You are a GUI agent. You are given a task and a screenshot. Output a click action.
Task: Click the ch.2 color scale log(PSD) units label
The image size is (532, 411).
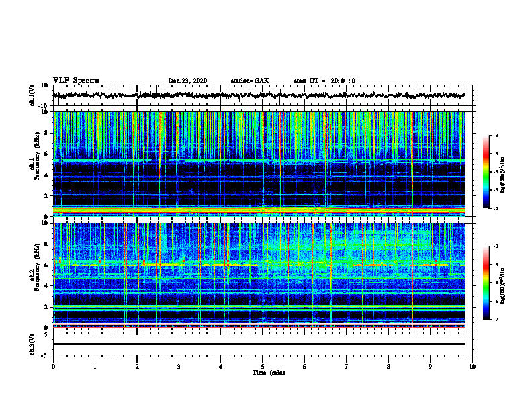[503, 285]
